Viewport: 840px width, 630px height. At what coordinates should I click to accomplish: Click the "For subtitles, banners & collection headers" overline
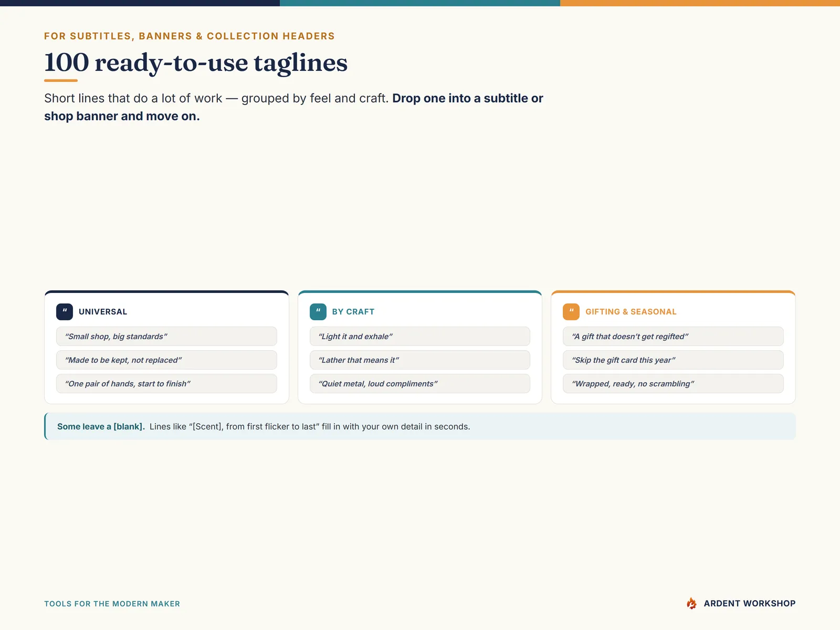coord(190,36)
